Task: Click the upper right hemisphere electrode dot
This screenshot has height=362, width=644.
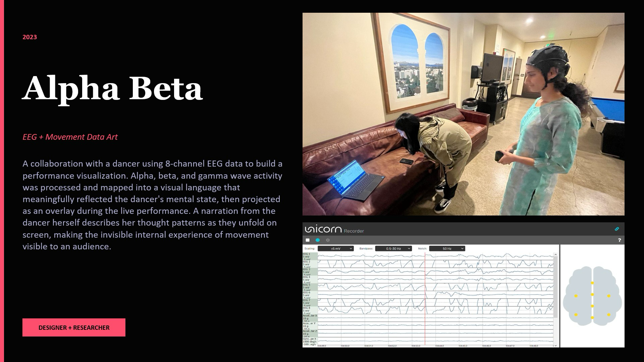Action: [609, 296]
